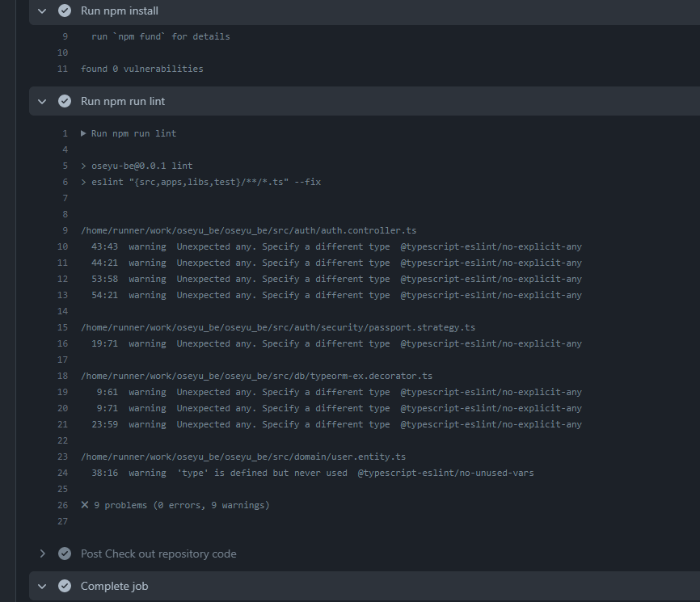Expand the 'Run npm run lint' log group triangle

[x=83, y=133]
